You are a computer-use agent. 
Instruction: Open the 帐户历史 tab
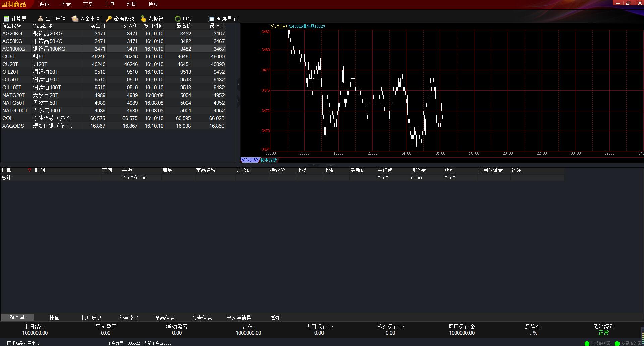pyautogui.click(x=91, y=318)
